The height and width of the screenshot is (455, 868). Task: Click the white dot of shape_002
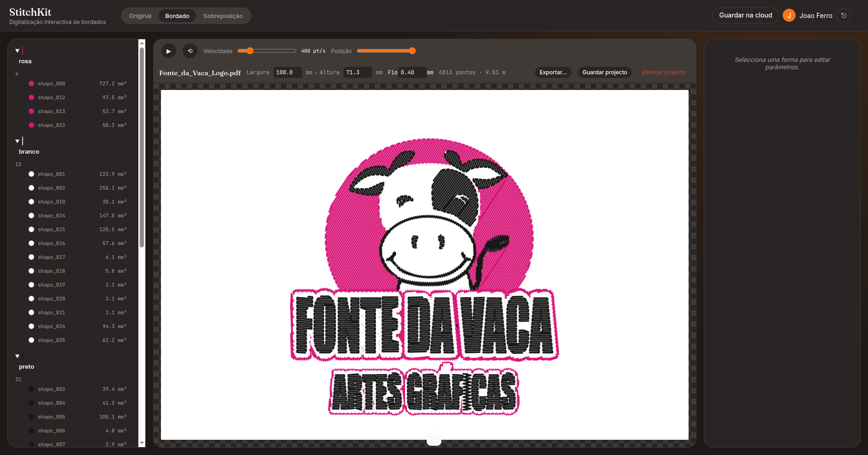point(31,188)
